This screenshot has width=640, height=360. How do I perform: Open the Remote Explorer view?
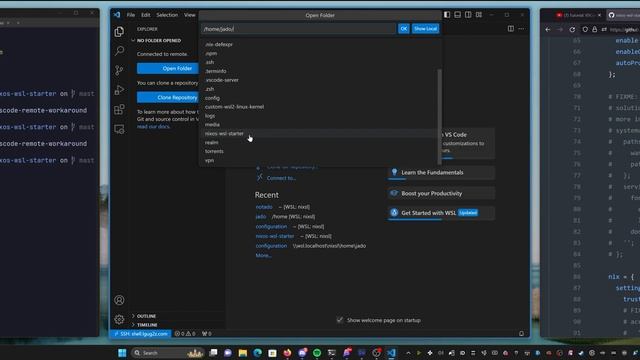pos(119,129)
